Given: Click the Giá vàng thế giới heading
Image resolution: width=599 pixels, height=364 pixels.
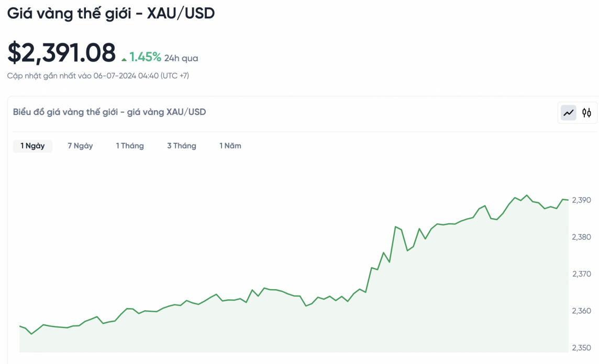Looking at the screenshot, I should 111,13.
